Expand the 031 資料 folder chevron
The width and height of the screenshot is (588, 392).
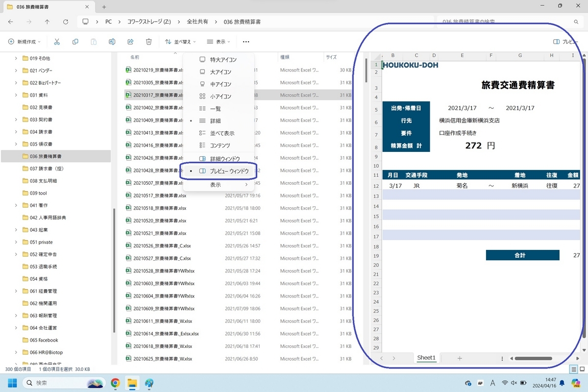(x=16, y=95)
